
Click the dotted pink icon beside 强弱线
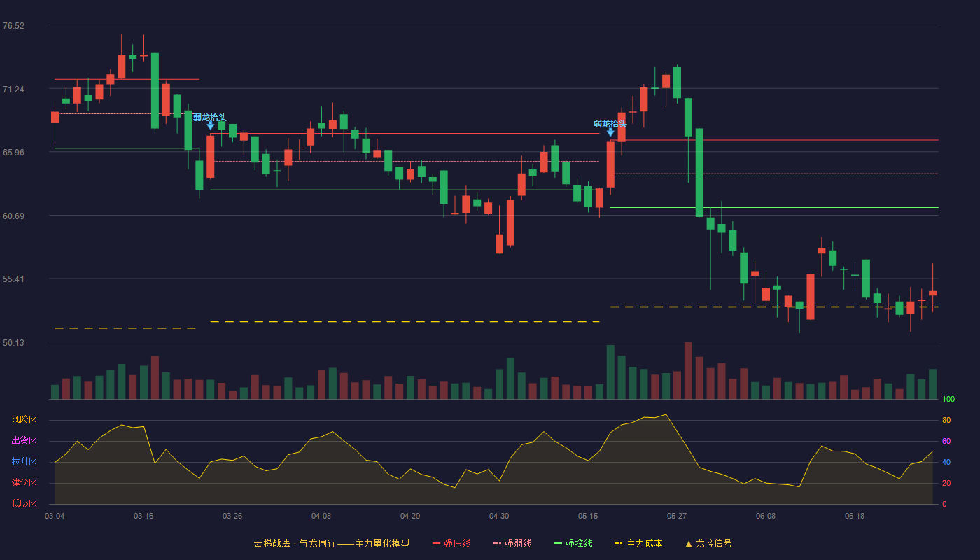click(498, 543)
